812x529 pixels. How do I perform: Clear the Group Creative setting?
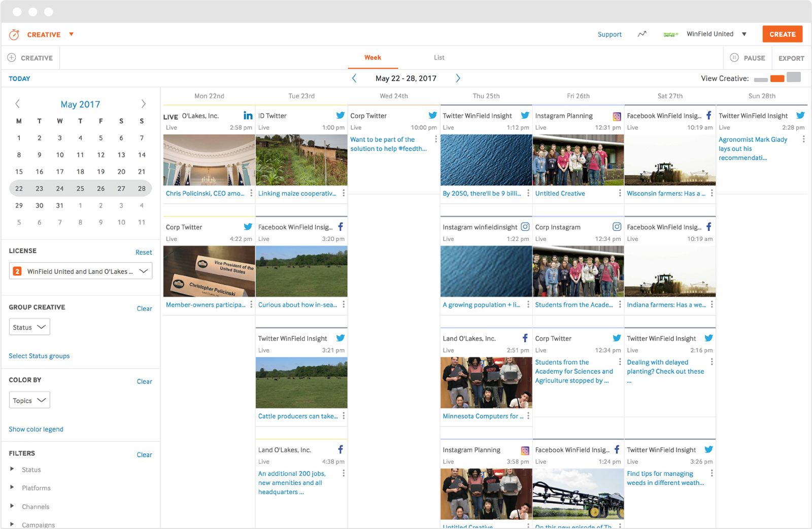pos(144,308)
